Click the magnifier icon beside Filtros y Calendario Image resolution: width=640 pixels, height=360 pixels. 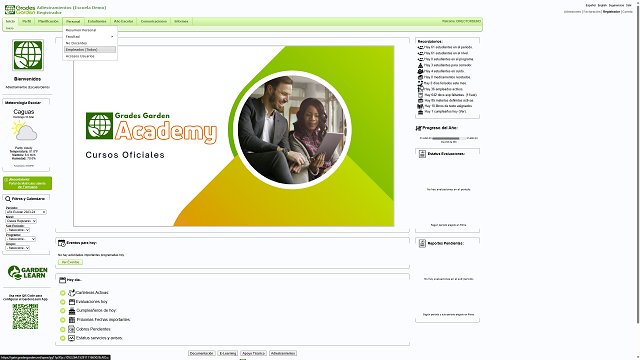pyautogui.click(x=8, y=199)
